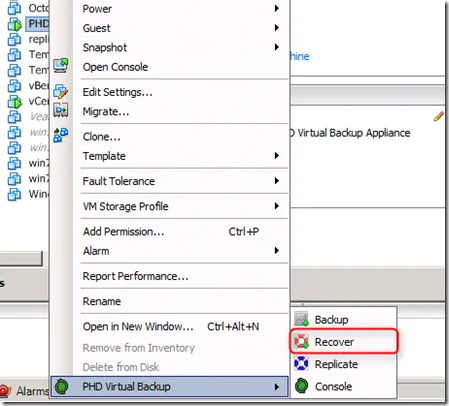Select the vCe VM tree item

point(39,101)
